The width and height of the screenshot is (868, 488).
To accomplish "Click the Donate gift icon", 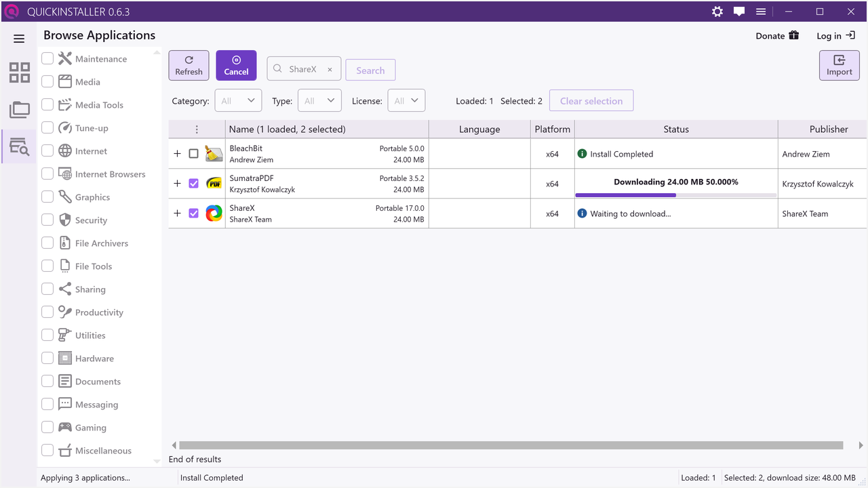I will pyautogui.click(x=793, y=35).
